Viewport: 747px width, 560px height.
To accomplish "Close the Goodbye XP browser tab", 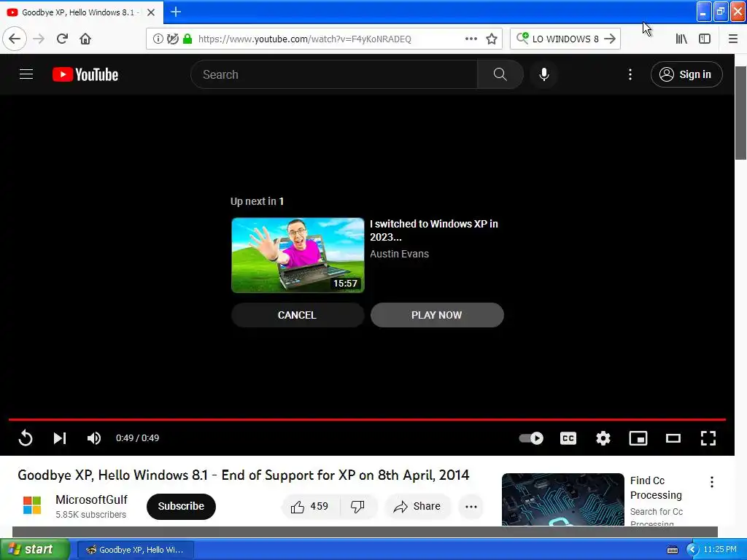I will click(x=150, y=12).
